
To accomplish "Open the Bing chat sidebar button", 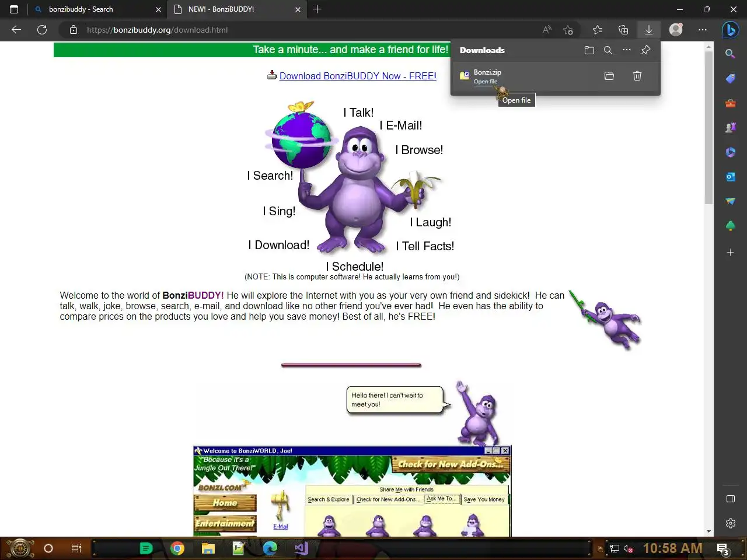I will pos(730,30).
